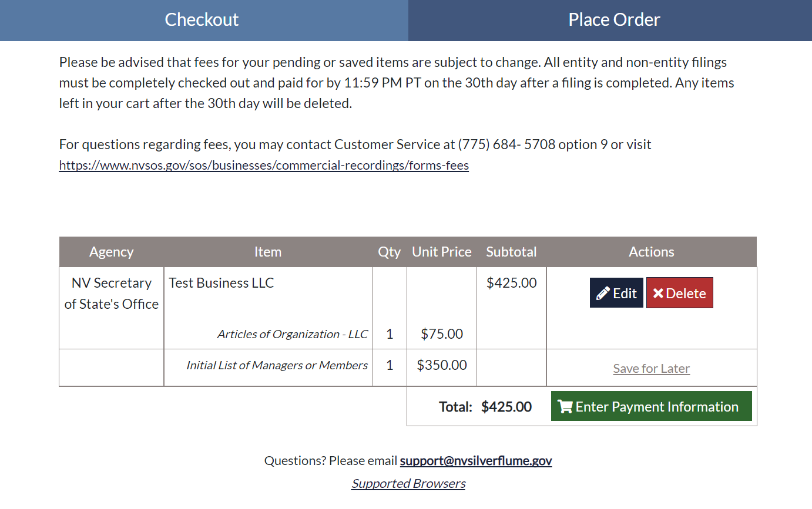812x509 pixels.
Task: Email support@nvsilverflume.gov link
Action: pyautogui.click(x=476, y=461)
